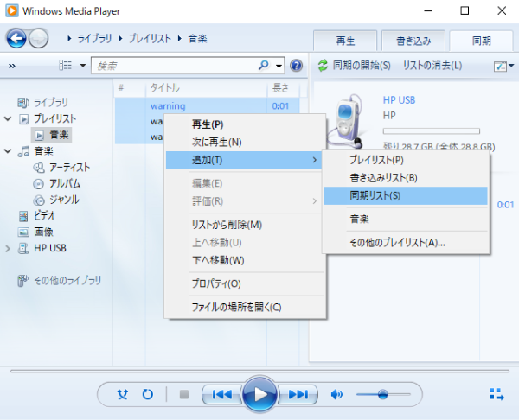The height and width of the screenshot is (420, 519).
Task: Skip to the previous track
Action: coord(221,394)
